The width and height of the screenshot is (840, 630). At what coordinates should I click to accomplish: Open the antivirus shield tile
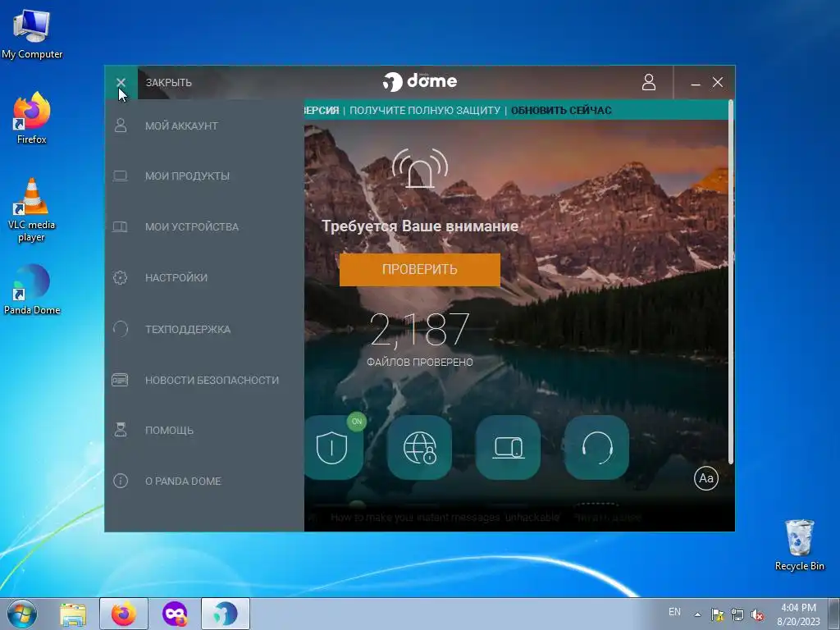pos(334,447)
